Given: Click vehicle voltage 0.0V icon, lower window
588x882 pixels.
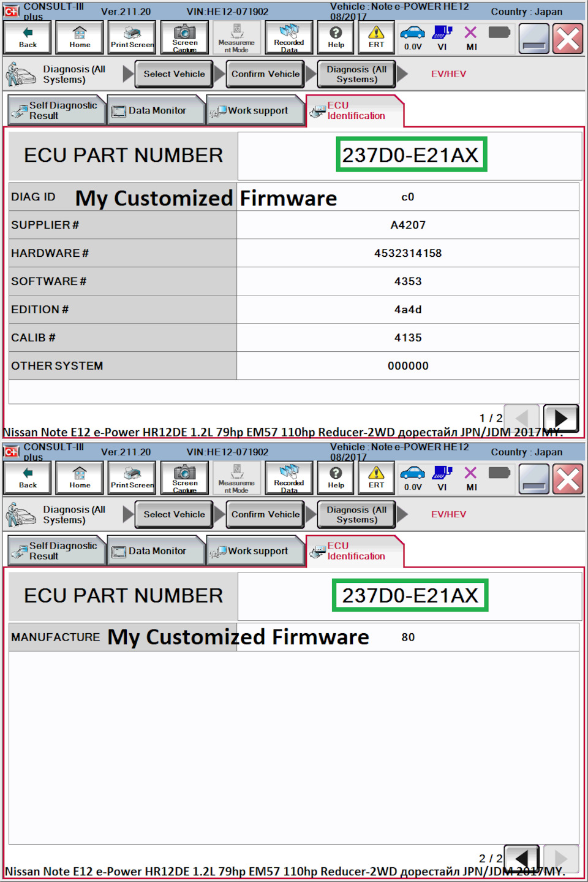Looking at the screenshot, I should point(413,478).
